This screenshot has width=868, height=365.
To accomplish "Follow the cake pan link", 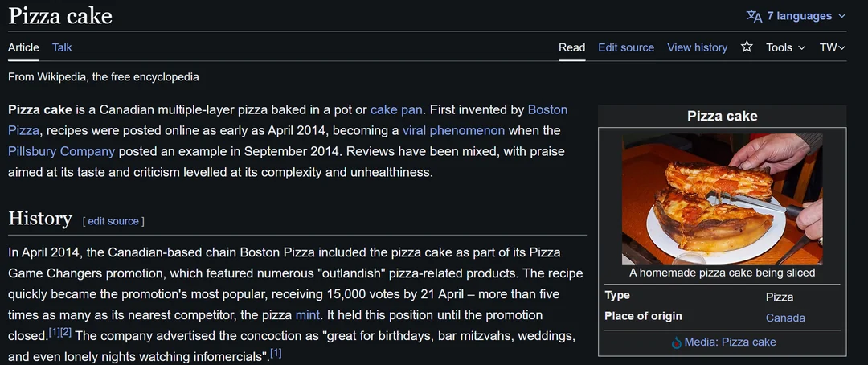I will click(x=396, y=109).
